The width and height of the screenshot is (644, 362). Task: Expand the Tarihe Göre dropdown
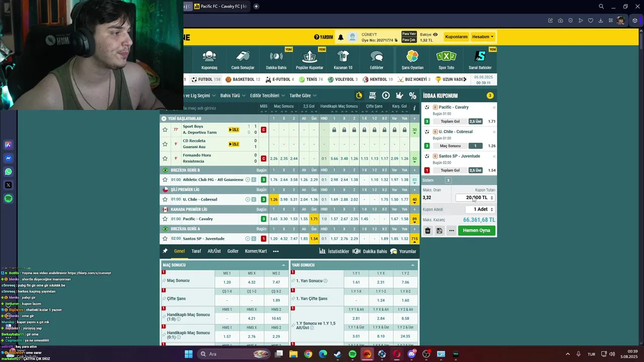[303, 96]
